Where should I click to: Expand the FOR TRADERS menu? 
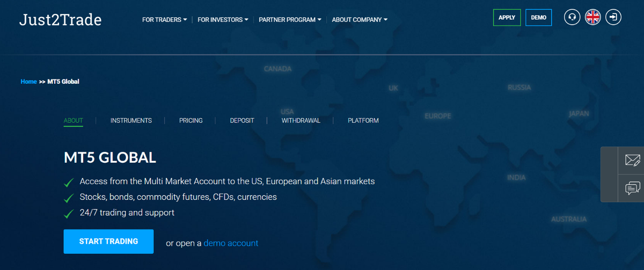pos(164,19)
